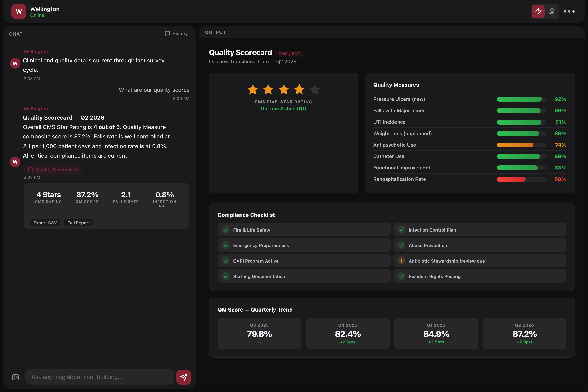Click Staffing Documentation check icon
This screenshot has height=392, width=588.
226,276
